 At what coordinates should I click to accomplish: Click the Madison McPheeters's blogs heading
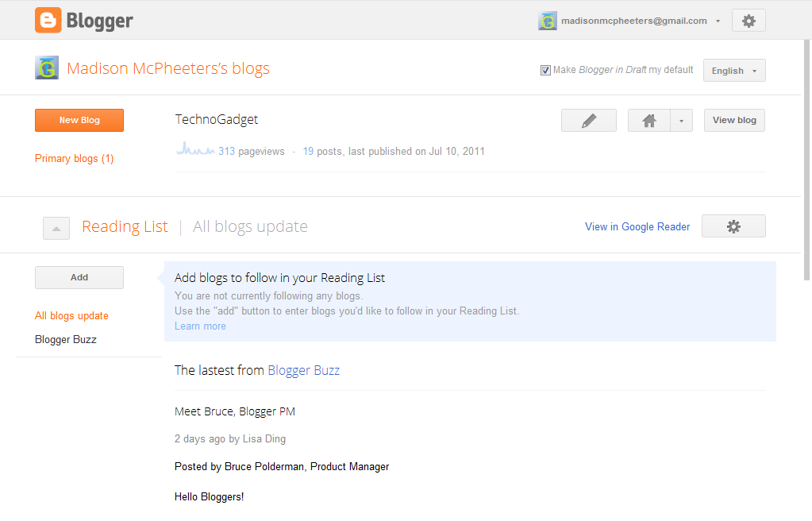pyautogui.click(x=168, y=68)
